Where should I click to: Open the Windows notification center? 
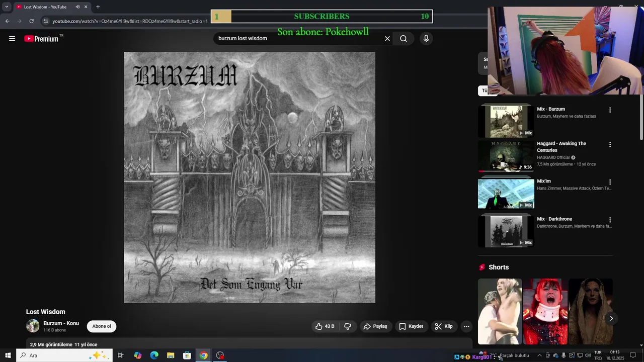(633, 355)
